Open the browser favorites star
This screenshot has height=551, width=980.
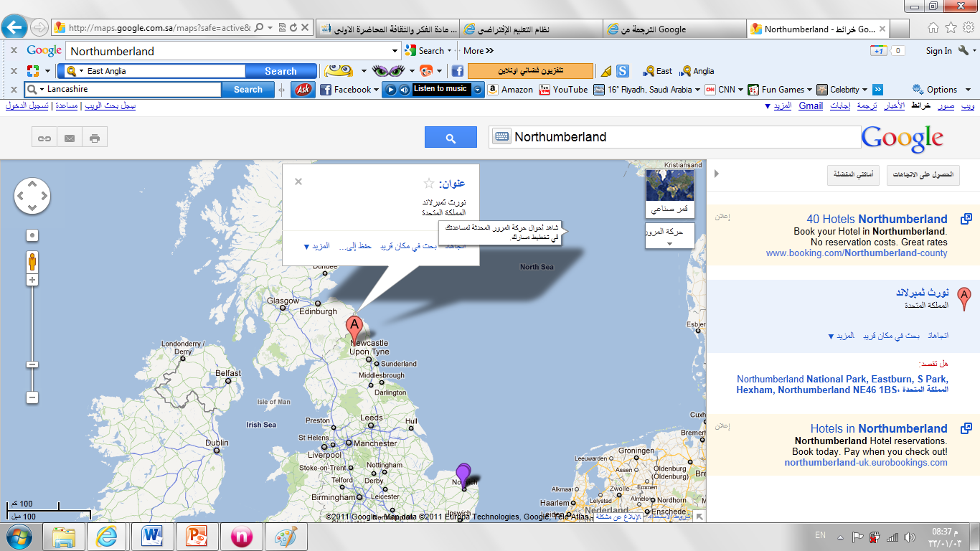951,28
